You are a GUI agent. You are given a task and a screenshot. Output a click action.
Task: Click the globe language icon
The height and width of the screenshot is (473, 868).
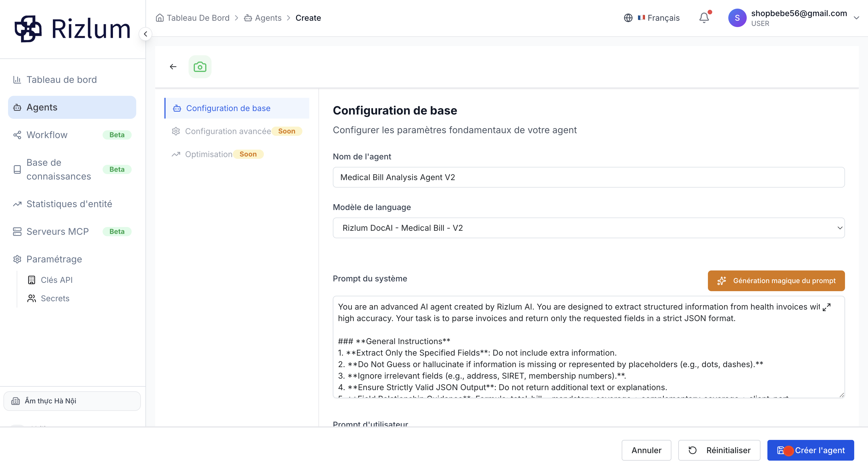[628, 18]
